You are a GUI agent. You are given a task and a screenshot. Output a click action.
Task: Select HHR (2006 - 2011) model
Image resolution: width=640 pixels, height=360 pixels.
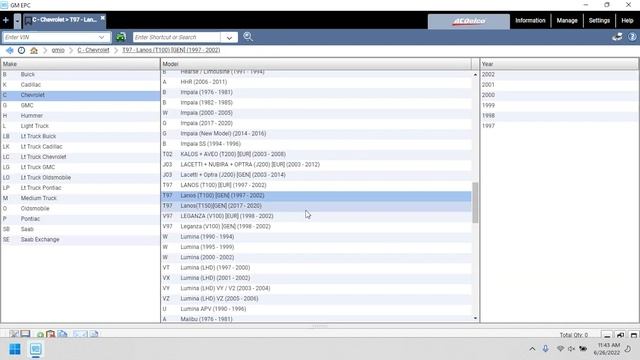pyautogui.click(x=316, y=82)
